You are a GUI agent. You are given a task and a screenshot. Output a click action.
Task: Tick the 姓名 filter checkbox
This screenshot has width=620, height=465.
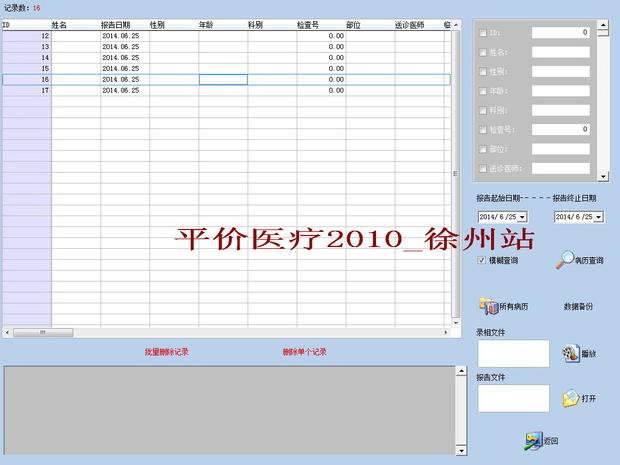[484, 52]
